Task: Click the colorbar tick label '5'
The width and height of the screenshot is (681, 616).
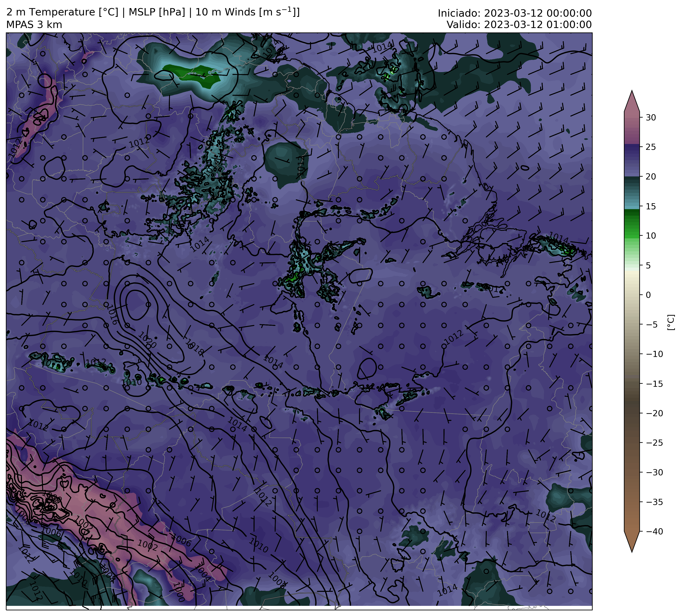Action: 648,265
